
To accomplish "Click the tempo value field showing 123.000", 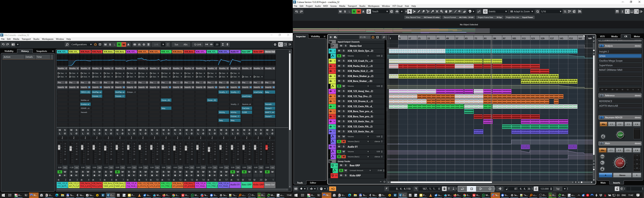I will pos(544,189).
